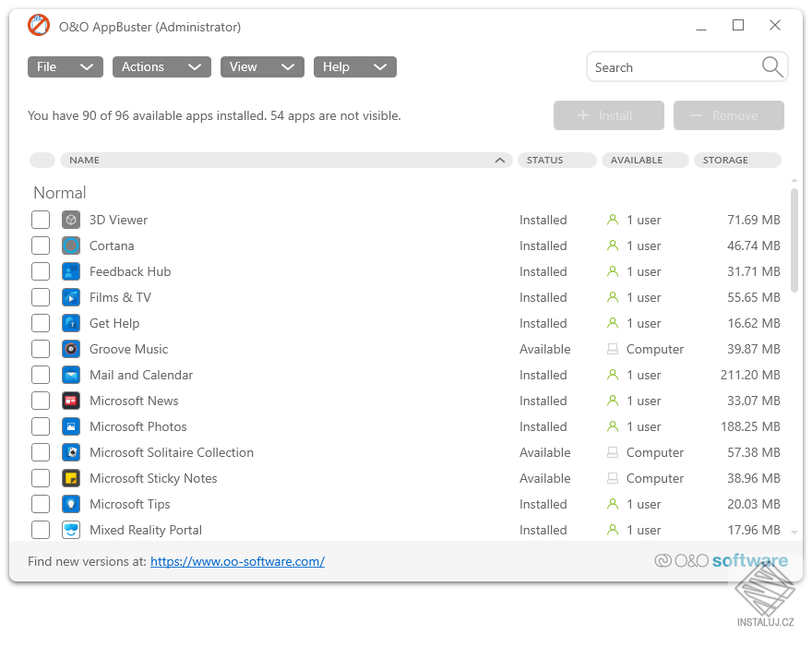The width and height of the screenshot is (812, 647).
Task: Select the Groove Music checkbox
Action: 41,349
